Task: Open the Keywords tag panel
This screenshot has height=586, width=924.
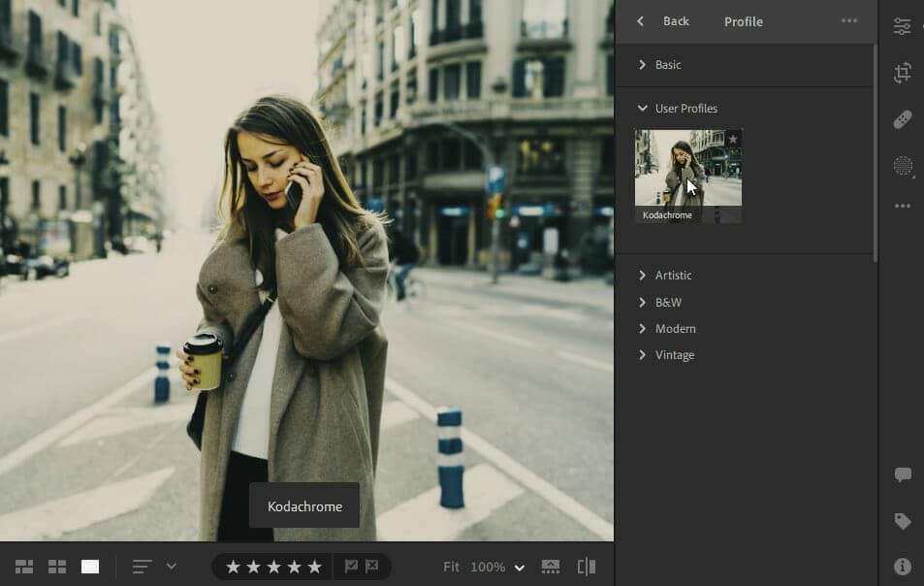Action: tap(903, 521)
